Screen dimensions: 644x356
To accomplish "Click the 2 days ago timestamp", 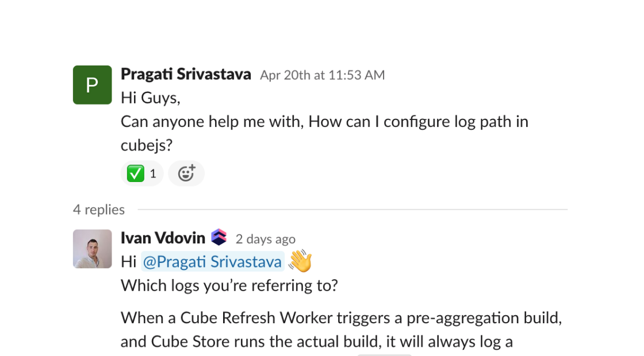I will click(265, 239).
